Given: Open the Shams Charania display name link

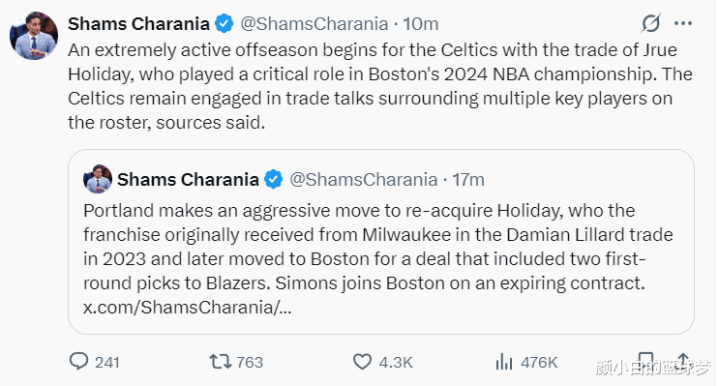Looking at the screenshot, I should click(x=139, y=23).
